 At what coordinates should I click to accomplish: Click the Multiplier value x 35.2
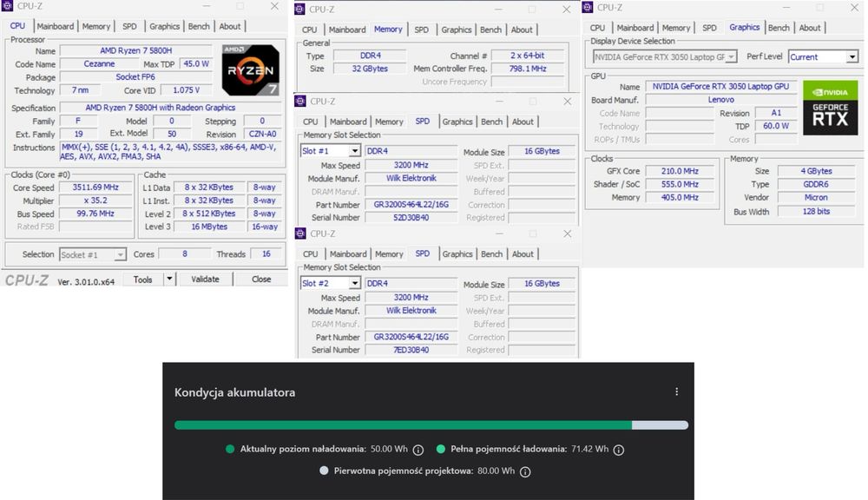tap(95, 201)
